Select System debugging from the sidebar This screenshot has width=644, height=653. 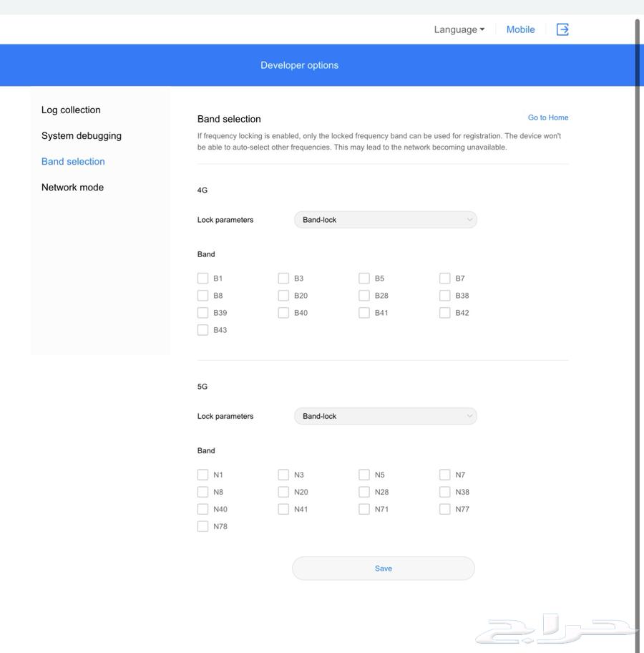(x=82, y=135)
